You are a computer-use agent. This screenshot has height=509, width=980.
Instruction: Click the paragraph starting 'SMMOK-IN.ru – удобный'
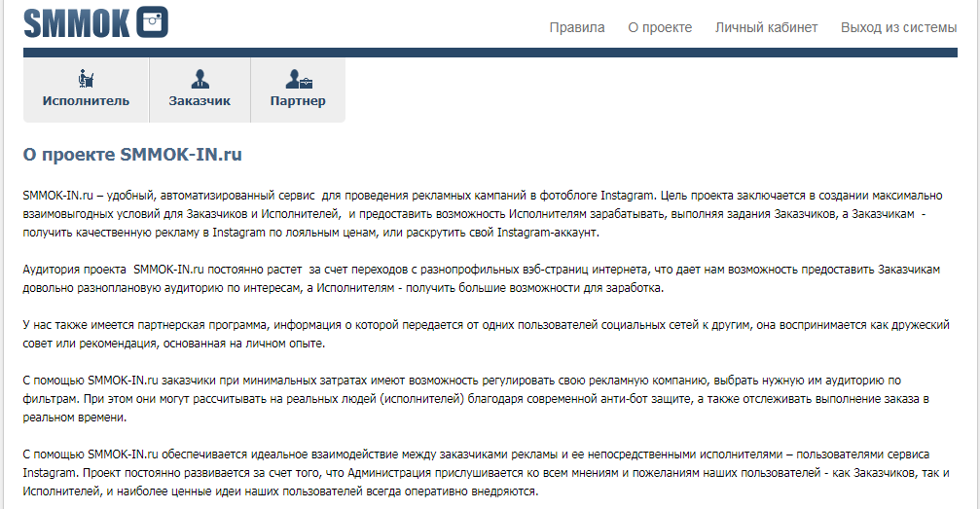coord(483,214)
